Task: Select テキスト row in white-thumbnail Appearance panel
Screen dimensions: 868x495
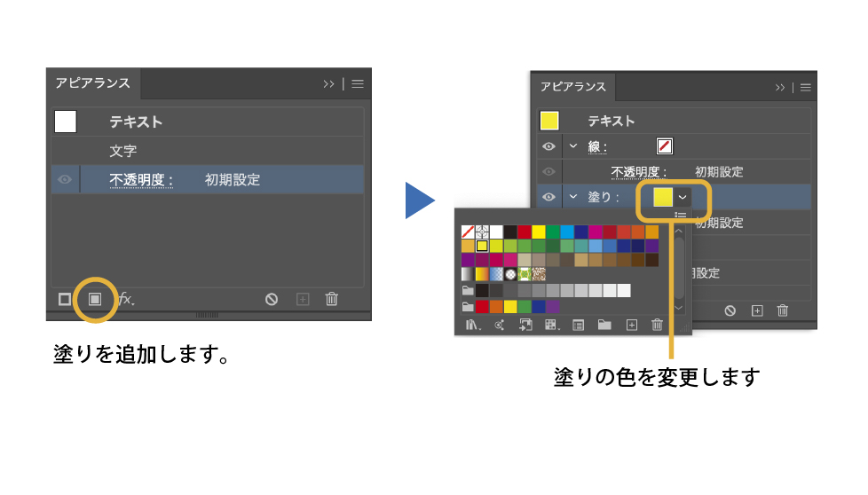Action: coord(208,122)
